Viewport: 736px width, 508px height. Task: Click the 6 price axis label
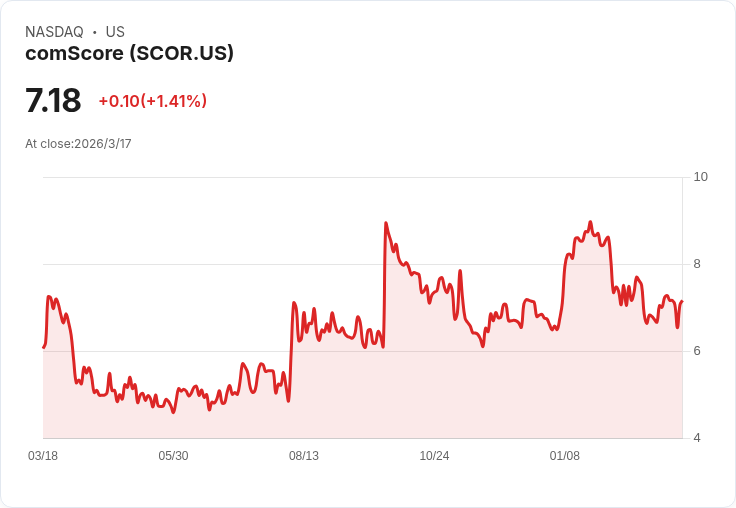coord(697,351)
